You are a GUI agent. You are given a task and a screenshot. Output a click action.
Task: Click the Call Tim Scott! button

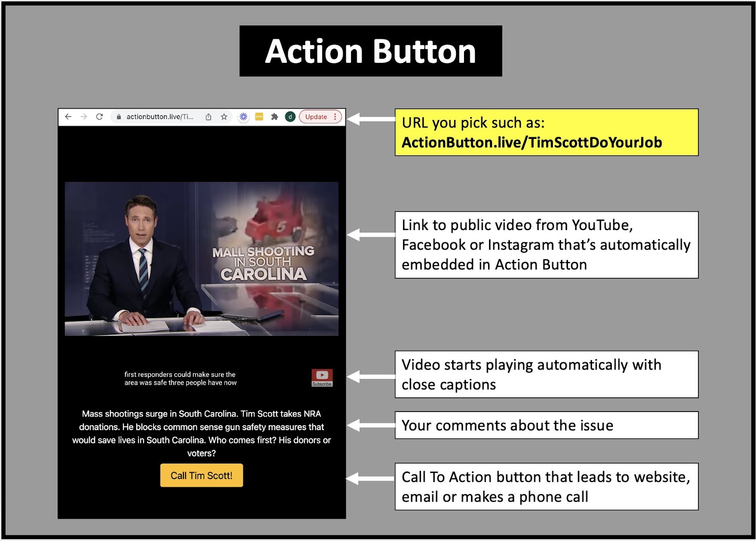(202, 475)
